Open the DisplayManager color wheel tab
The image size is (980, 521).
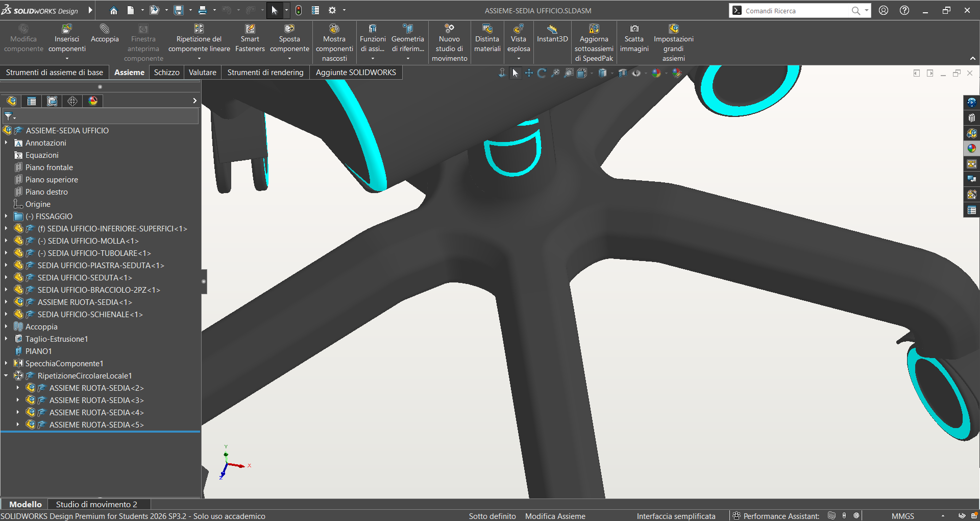[x=93, y=101]
